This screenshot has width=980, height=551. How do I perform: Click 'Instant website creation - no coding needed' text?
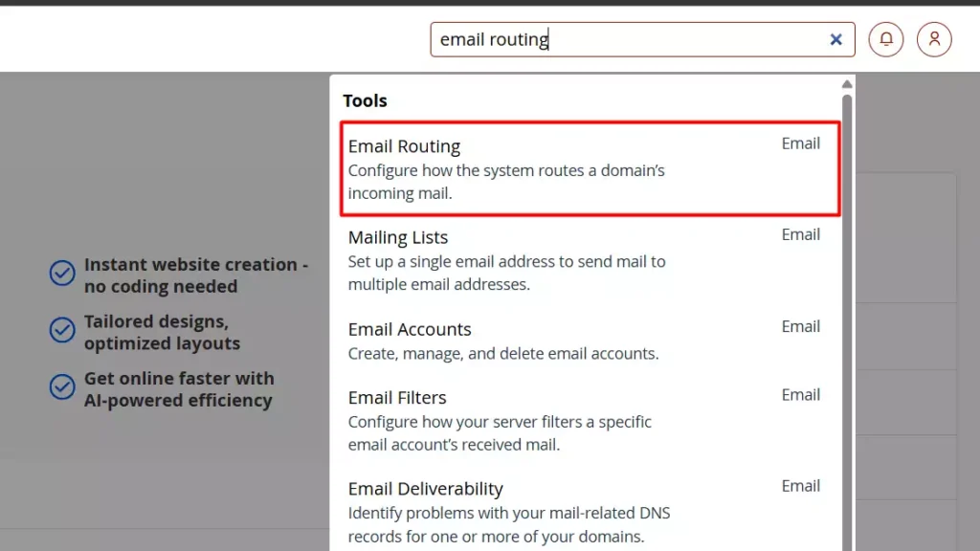pos(196,275)
